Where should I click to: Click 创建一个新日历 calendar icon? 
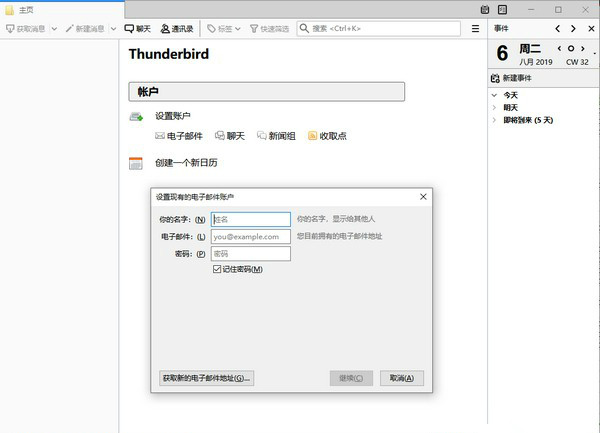pos(136,163)
